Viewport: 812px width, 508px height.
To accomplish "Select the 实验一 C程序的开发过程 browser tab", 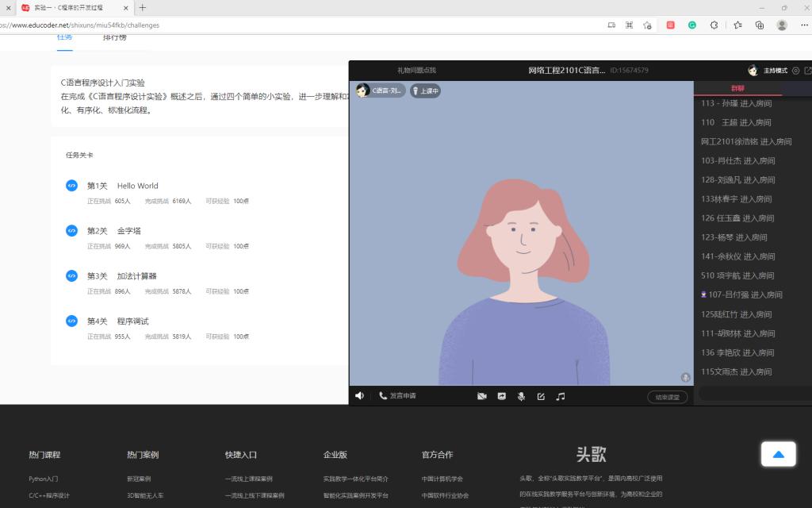I will pyautogui.click(x=75, y=8).
